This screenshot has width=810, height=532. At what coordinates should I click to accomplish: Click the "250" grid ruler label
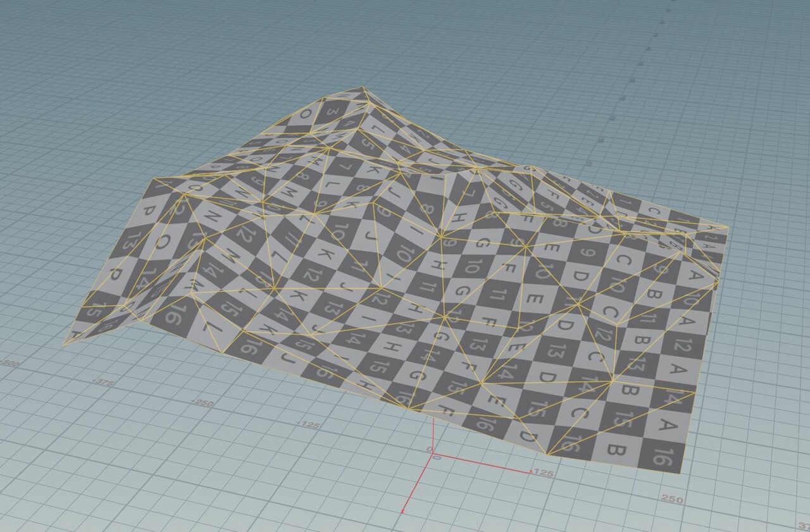672,499
